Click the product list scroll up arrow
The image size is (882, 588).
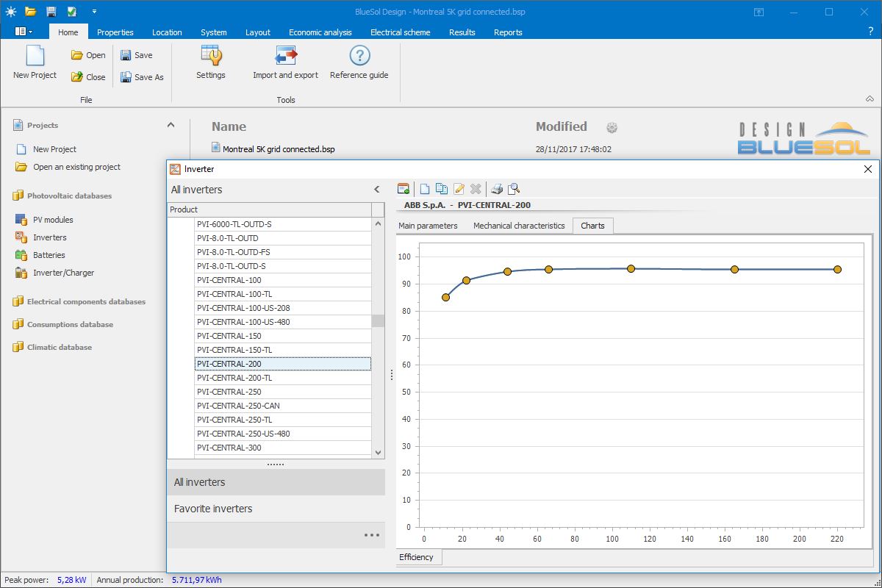point(379,223)
